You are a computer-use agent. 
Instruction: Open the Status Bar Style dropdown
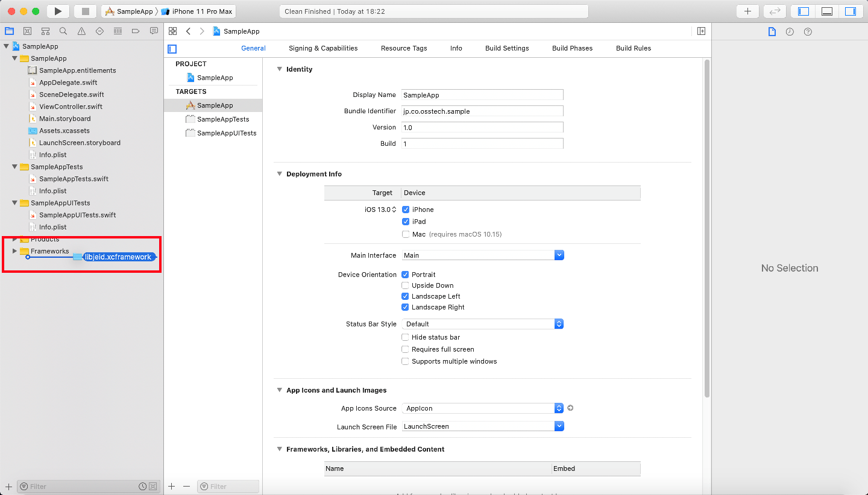[483, 324]
